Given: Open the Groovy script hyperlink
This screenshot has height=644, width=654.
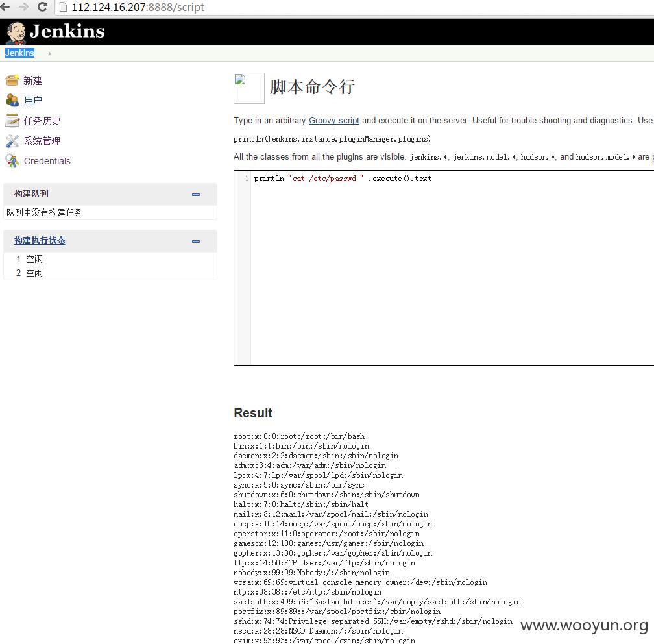Looking at the screenshot, I should click(333, 120).
